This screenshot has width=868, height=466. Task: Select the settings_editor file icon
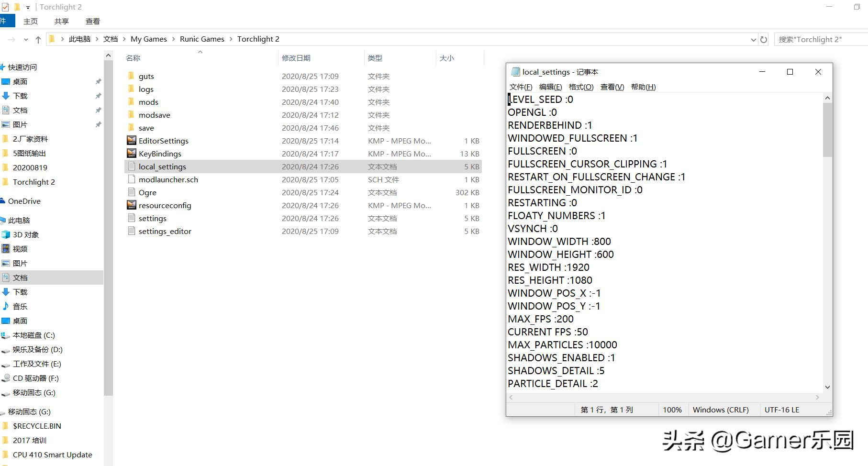[x=132, y=231]
